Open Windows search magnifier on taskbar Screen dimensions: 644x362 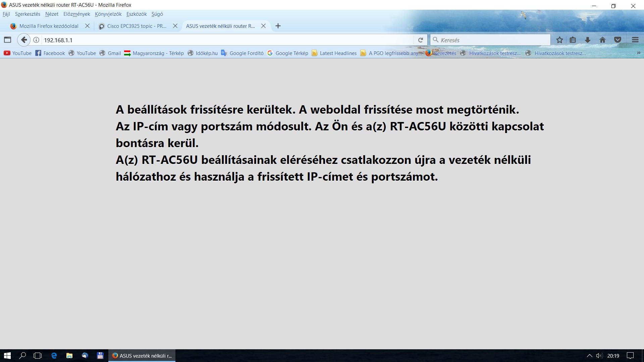22,356
